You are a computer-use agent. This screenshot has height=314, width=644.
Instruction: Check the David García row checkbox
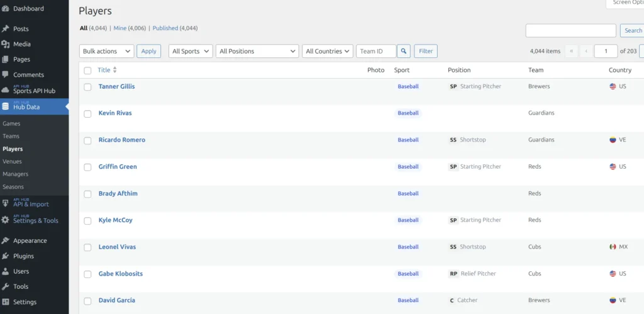point(87,301)
